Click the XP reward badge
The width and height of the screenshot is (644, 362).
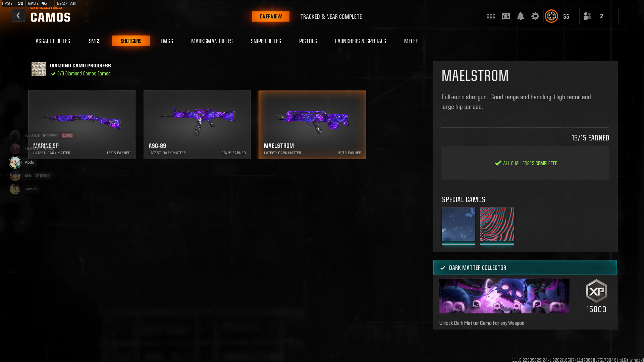point(596,291)
